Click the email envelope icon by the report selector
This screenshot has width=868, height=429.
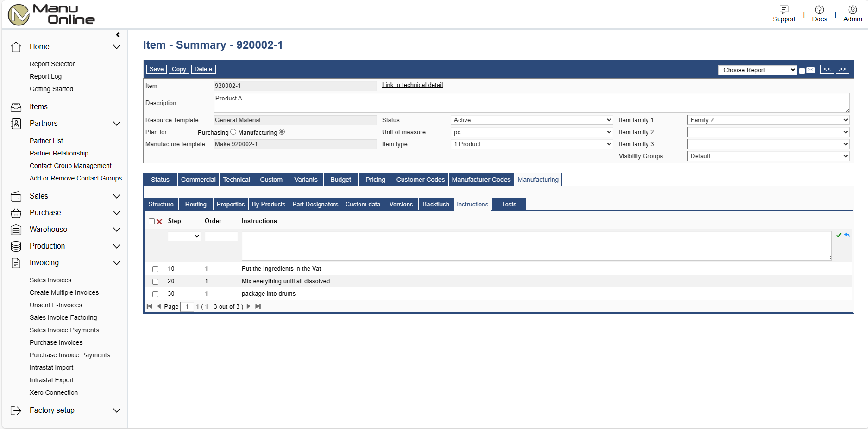tap(811, 70)
